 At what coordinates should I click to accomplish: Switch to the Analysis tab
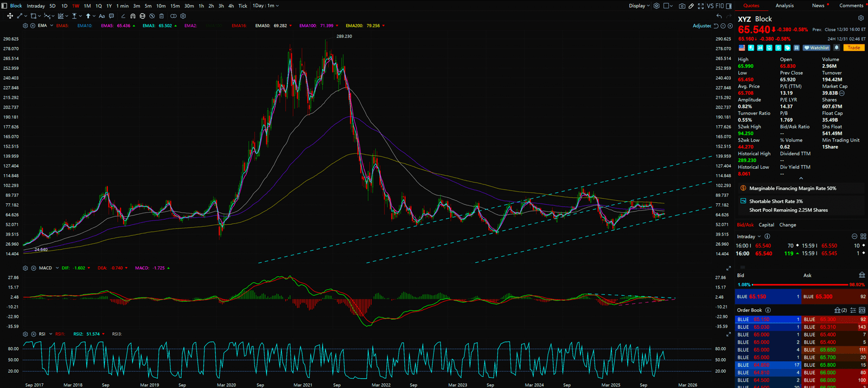(x=784, y=5)
